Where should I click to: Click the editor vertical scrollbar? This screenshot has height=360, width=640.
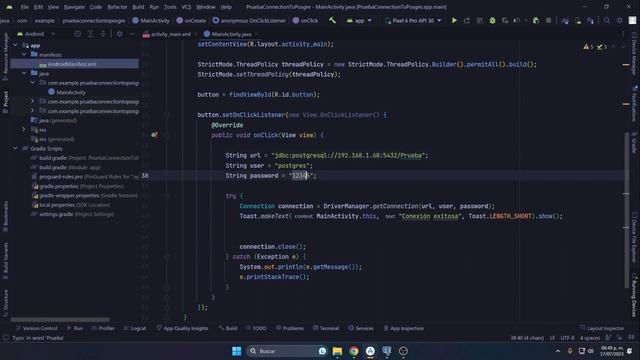pos(627,210)
